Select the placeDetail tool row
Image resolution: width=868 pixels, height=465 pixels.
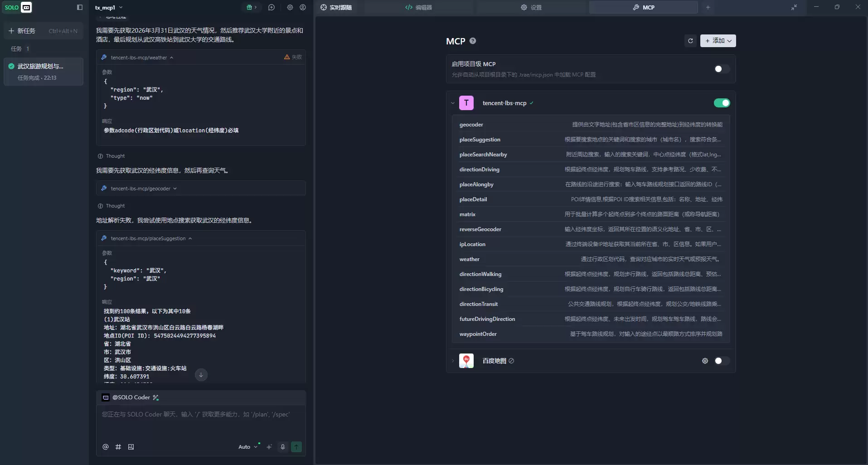(591, 199)
